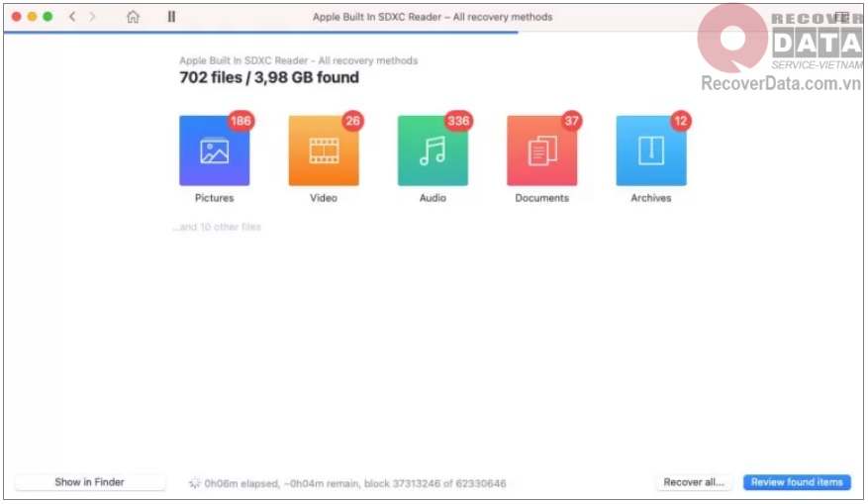Click the 12 badge on Archives

pos(680,121)
